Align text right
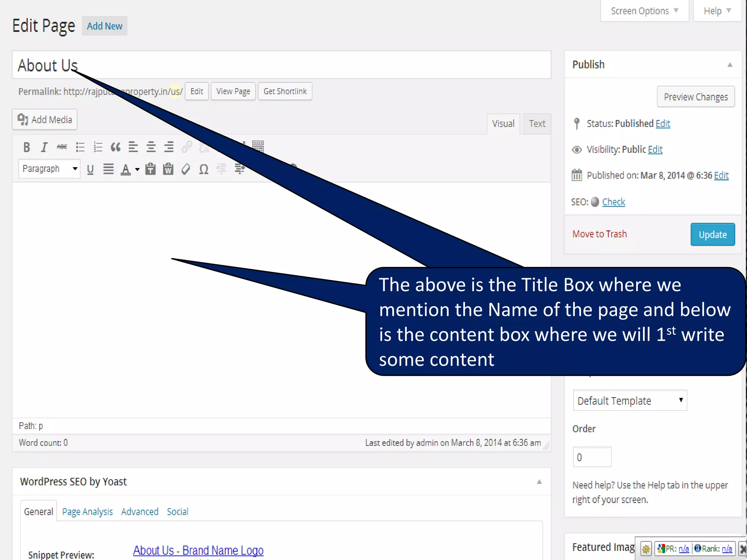Viewport: 747px width, 560px height. [169, 147]
